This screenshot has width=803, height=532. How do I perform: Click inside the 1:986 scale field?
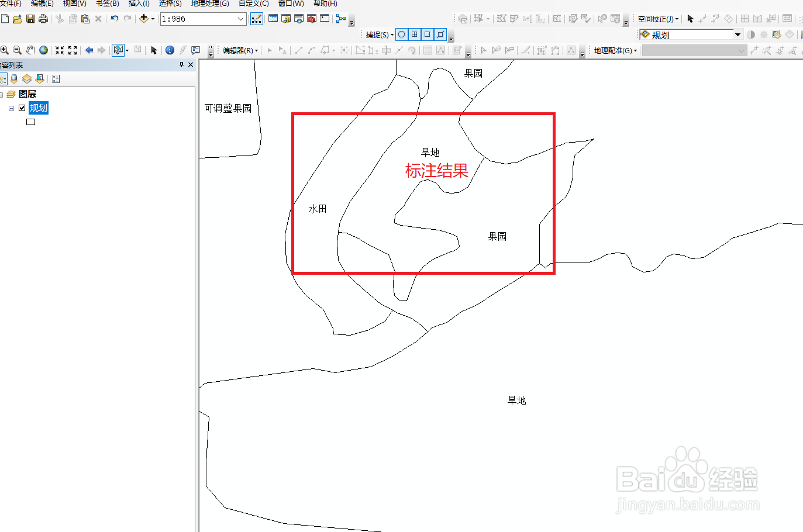pos(193,18)
